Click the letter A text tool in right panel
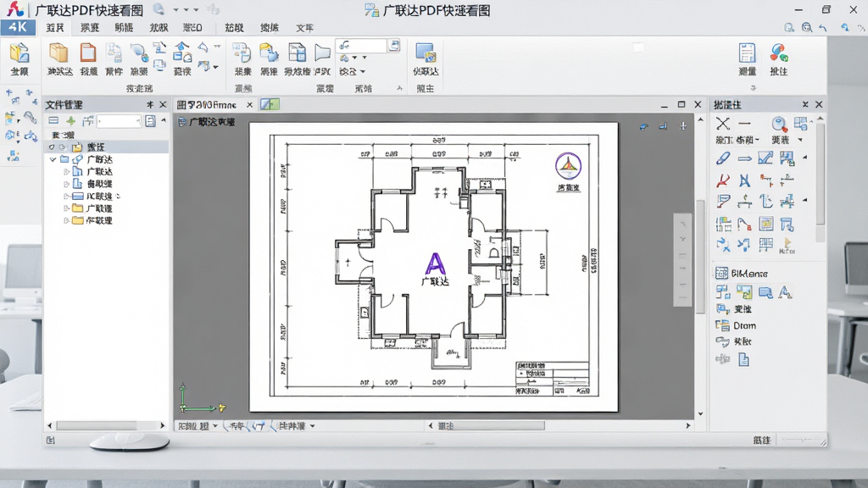The image size is (868, 488). [x=785, y=292]
